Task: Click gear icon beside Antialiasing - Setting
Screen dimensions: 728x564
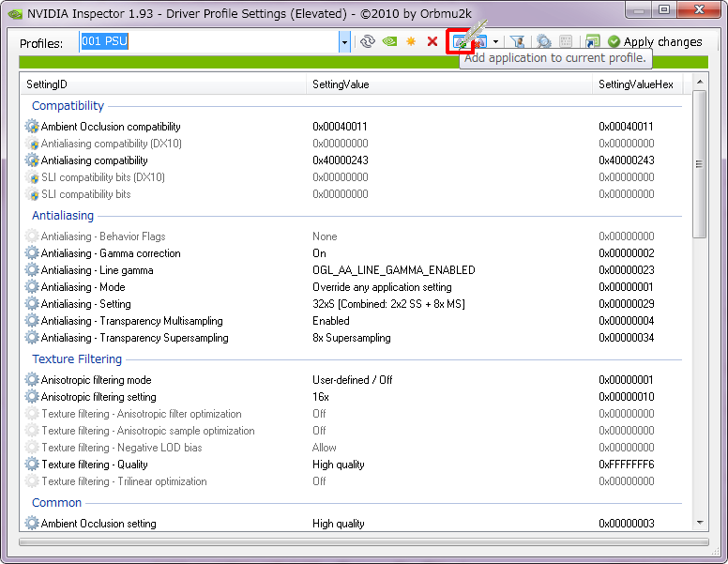Action: click(32, 304)
